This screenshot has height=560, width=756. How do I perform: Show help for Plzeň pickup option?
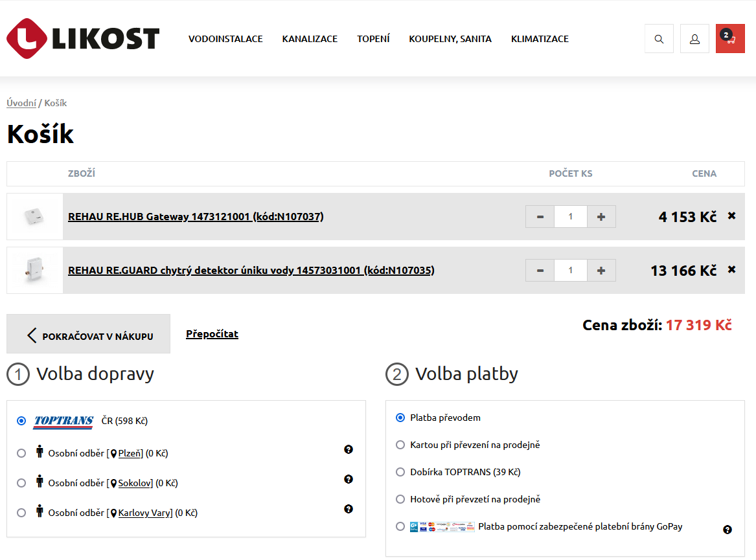(349, 449)
